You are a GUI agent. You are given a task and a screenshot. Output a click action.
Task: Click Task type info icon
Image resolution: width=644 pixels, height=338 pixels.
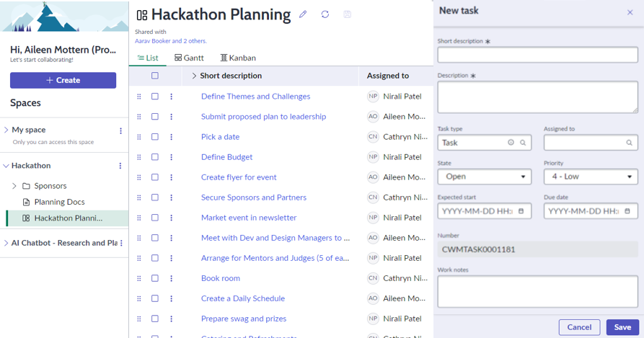(511, 143)
